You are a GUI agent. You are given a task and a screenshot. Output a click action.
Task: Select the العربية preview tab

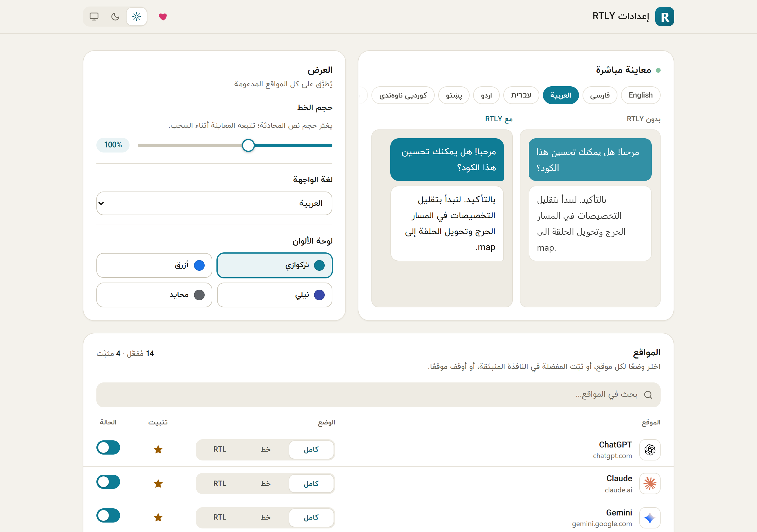560,95
